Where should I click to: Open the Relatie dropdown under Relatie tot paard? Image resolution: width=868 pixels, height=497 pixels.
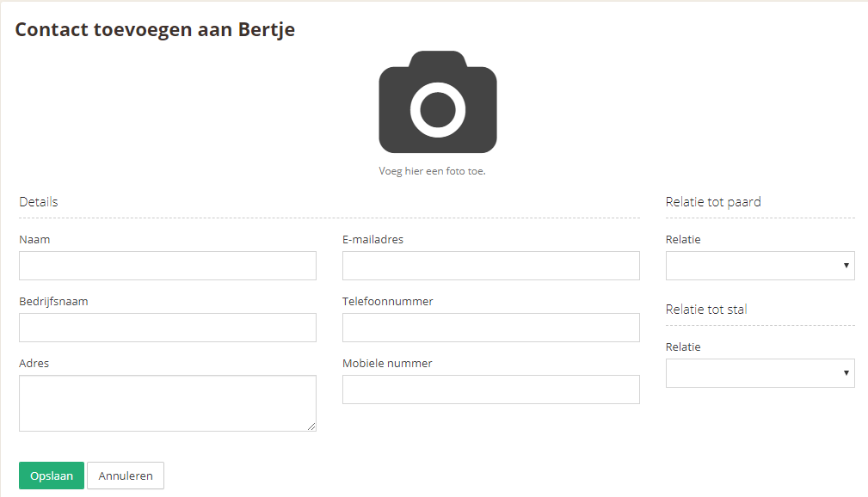760,266
